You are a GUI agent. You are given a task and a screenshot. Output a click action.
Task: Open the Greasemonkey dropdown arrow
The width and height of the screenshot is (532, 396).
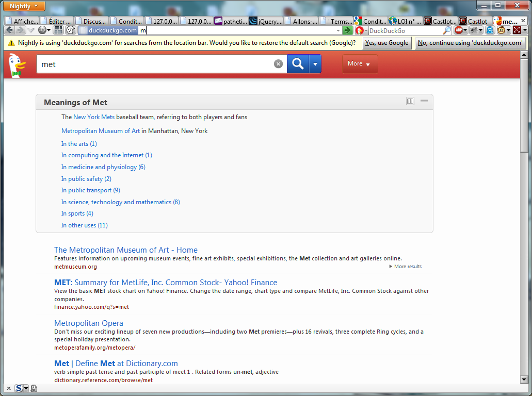pos(508,30)
